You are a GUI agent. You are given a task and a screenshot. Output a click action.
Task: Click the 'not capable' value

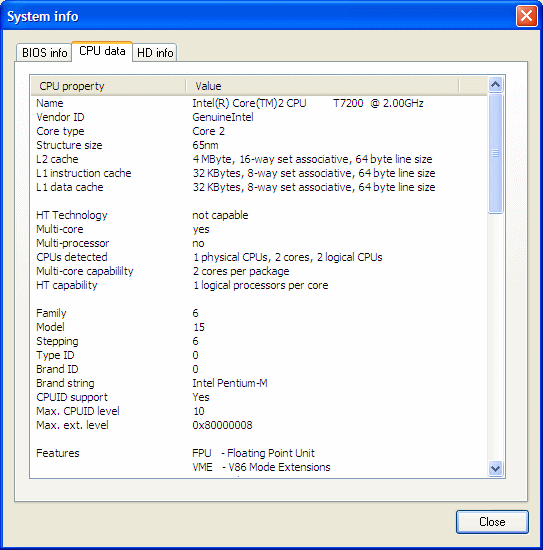click(220, 215)
